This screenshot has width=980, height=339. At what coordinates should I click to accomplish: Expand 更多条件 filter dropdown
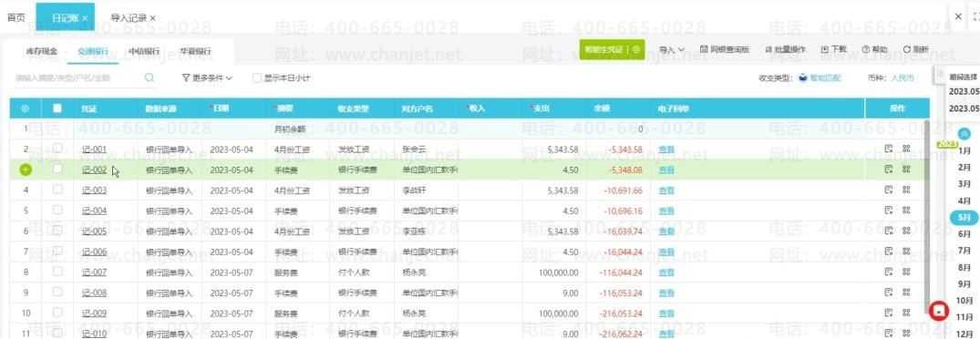click(x=207, y=78)
